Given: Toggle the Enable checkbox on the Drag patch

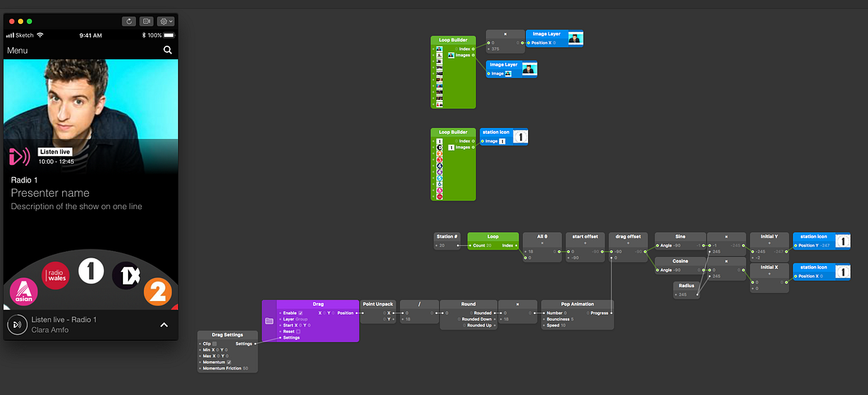Looking at the screenshot, I should [x=301, y=313].
